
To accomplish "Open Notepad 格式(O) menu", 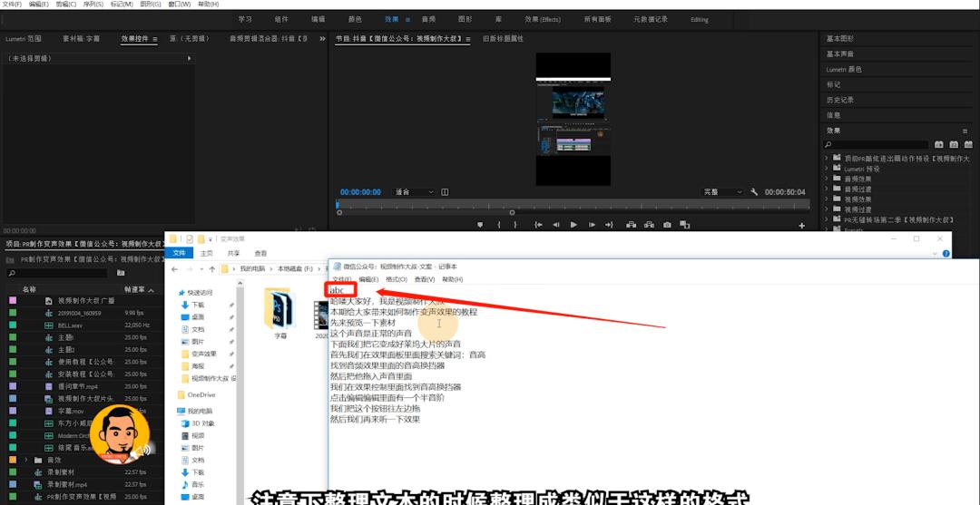I will click(x=397, y=279).
